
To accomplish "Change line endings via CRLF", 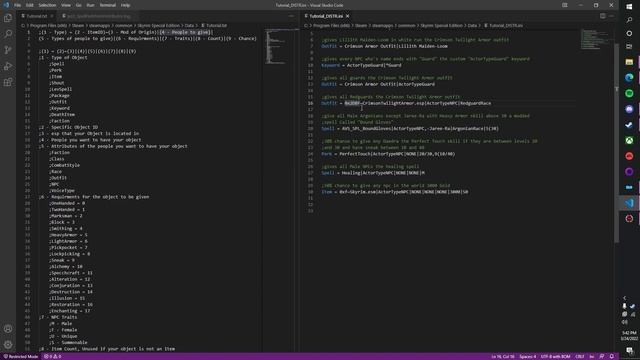I will click(580, 356).
